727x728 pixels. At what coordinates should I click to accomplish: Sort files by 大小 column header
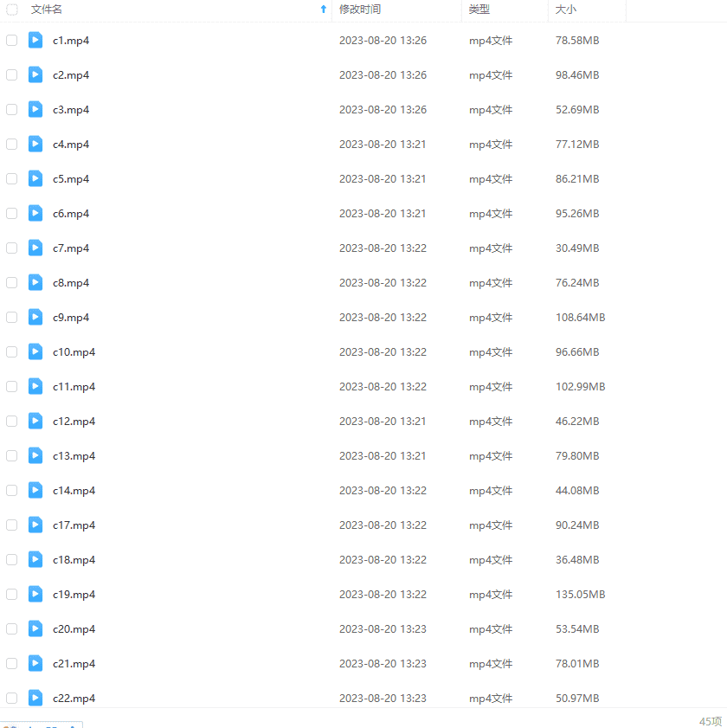point(566,10)
